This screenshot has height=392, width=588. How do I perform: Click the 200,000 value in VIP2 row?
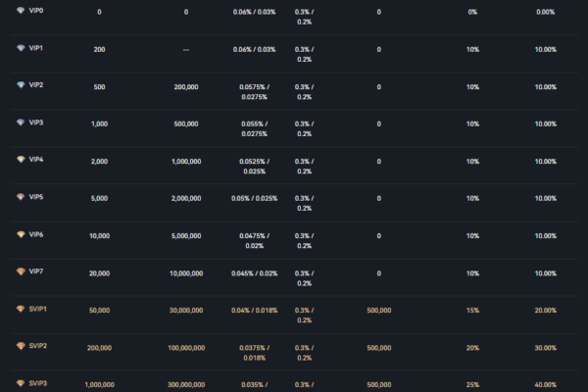[186, 87]
